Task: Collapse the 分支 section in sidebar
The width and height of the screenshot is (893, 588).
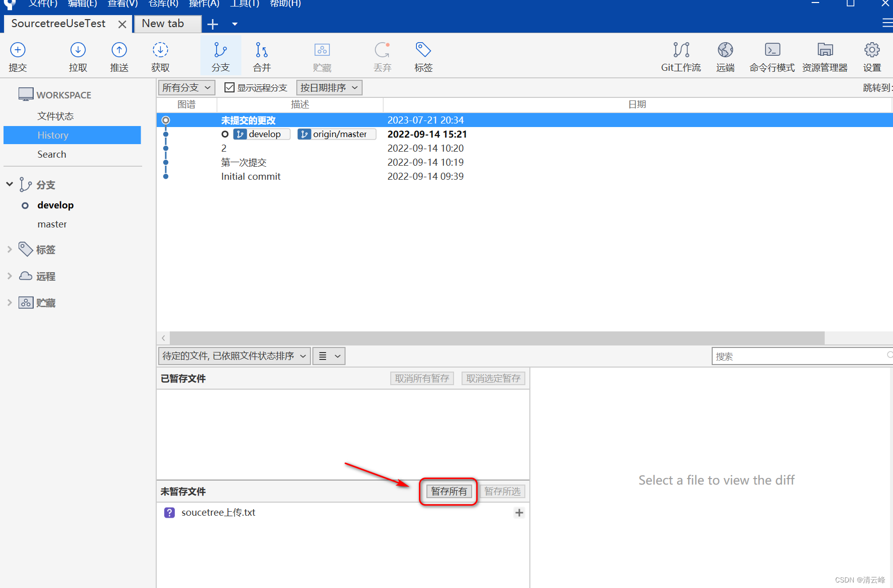Action: pyautogui.click(x=10, y=184)
